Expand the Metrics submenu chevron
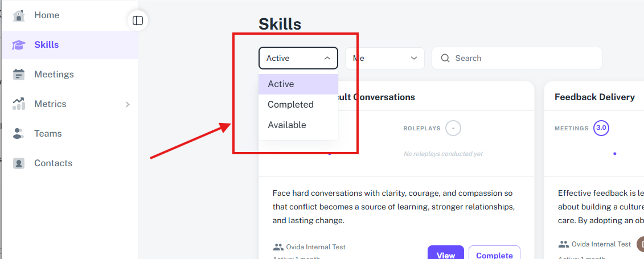The height and width of the screenshot is (259, 644). coord(128,104)
